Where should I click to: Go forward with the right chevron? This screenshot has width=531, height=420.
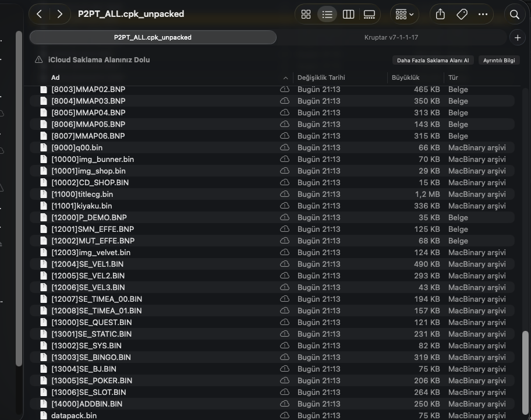click(59, 14)
